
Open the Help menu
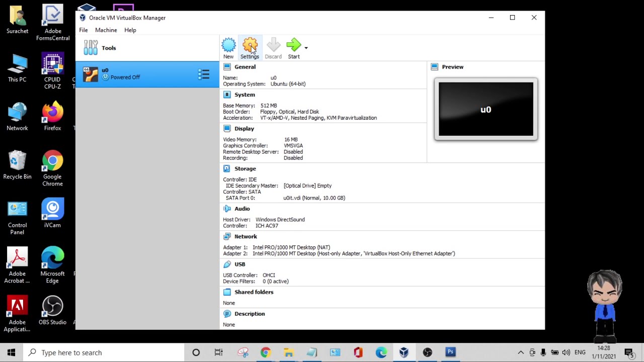130,30
